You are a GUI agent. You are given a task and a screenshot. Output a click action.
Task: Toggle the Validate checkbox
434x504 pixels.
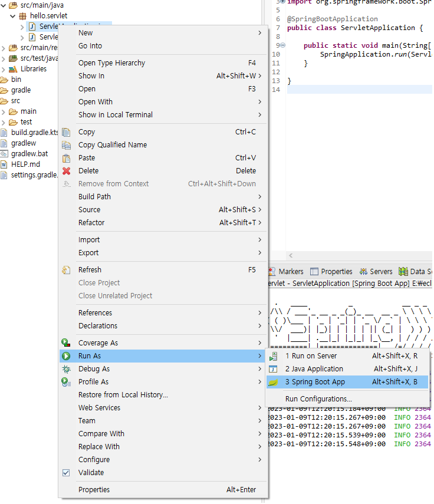click(x=66, y=473)
